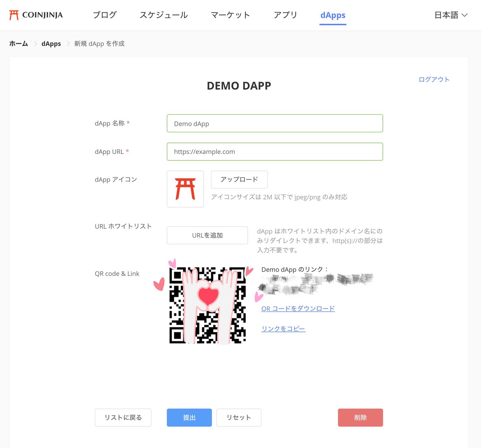This screenshot has height=448, width=481.
Task: Select the dApps navigation tab
Action: pos(333,15)
